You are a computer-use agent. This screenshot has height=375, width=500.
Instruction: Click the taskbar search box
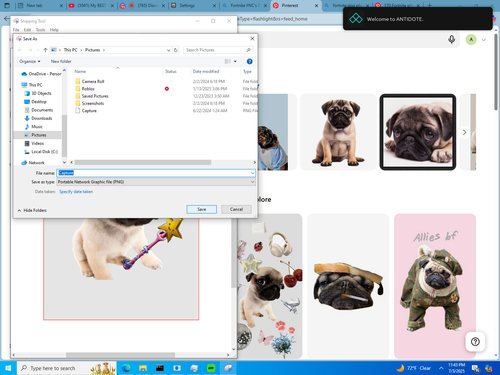(x=67, y=368)
